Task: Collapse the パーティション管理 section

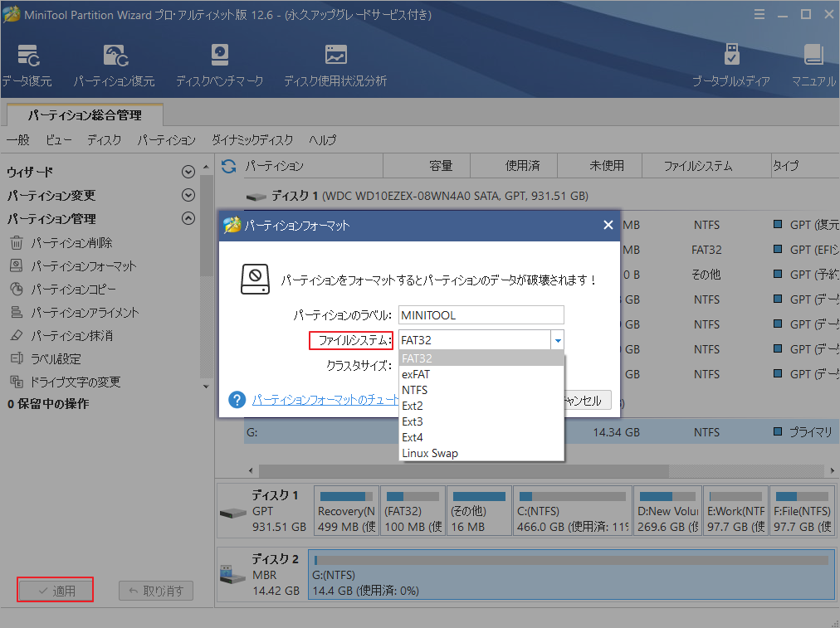Action: pyautogui.click(x=188, y=219)
